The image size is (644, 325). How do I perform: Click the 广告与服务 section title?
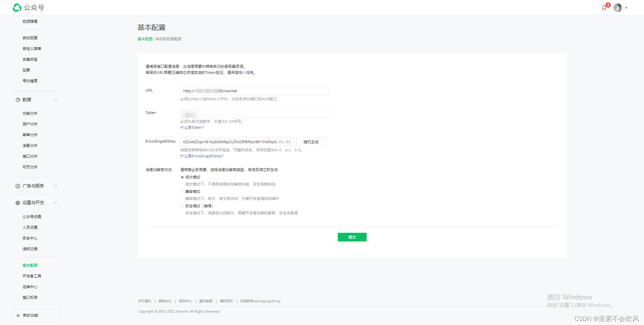(33, 186)
